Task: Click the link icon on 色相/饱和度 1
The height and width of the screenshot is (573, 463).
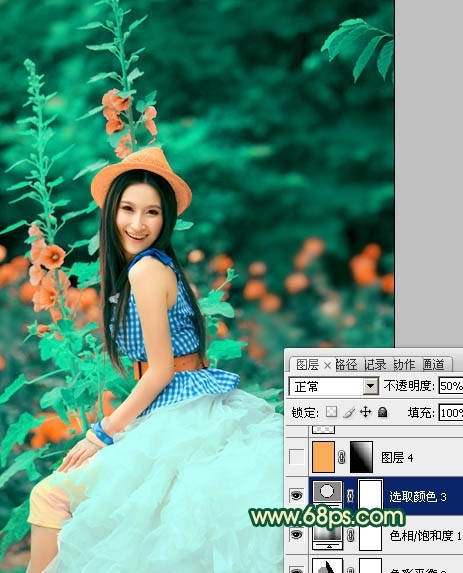Action: coord(350,535)
